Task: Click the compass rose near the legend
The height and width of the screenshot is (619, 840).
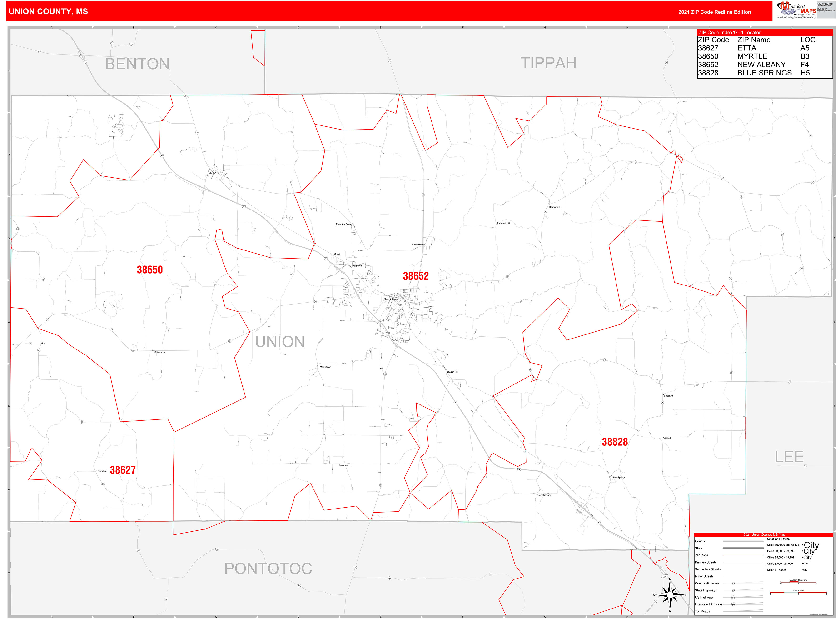Action: [x=670, y=595]
